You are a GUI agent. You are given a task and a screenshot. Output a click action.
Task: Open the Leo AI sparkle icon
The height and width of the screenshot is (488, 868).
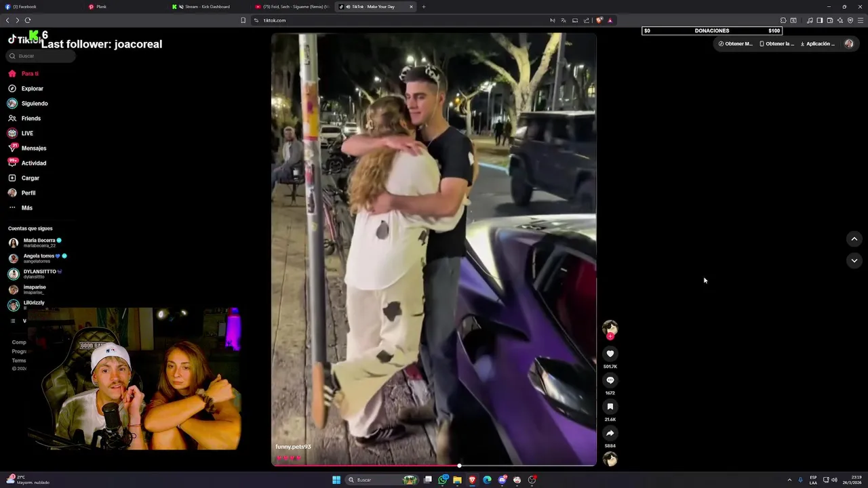pos(840,20)
